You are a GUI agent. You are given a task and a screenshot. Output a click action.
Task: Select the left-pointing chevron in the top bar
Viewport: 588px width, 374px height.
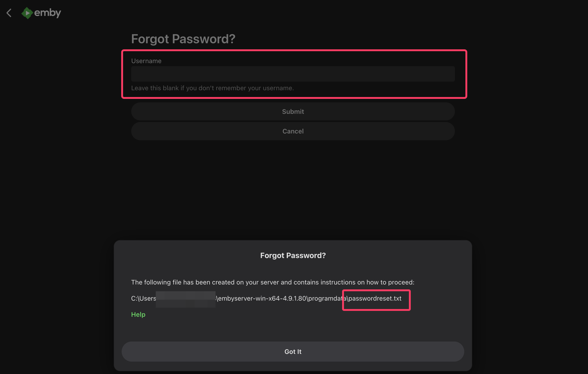pos(9,13)
